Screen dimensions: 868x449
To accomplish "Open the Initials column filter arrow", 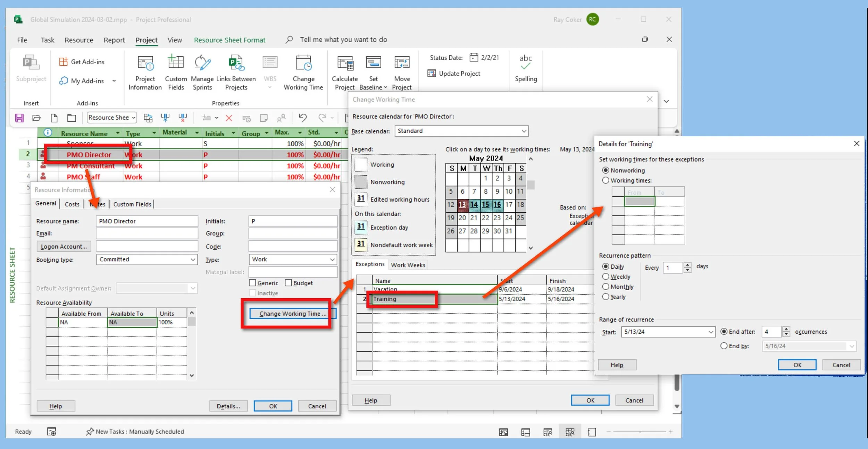I will [233, 133].
